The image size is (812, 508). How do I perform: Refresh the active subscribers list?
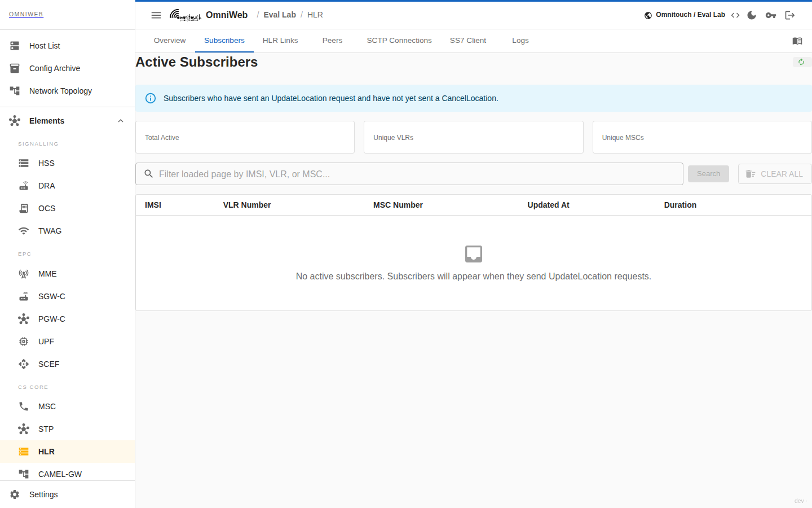click(x=801, y=62)
